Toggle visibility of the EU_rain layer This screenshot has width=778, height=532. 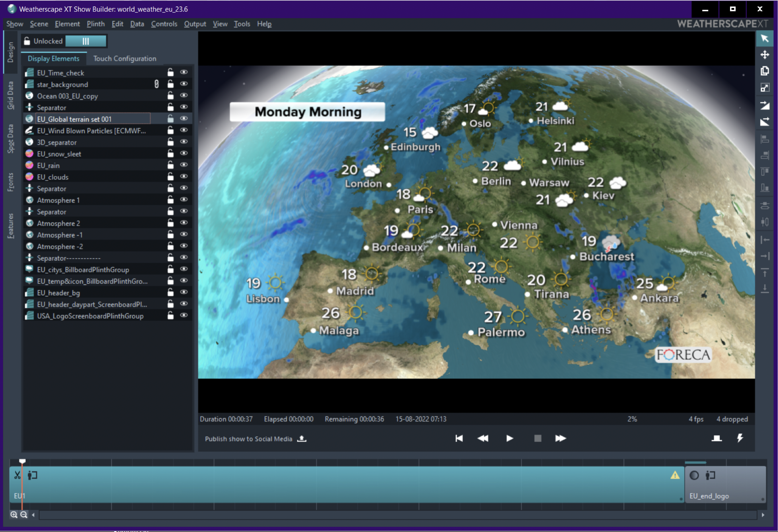click(184, 164)
